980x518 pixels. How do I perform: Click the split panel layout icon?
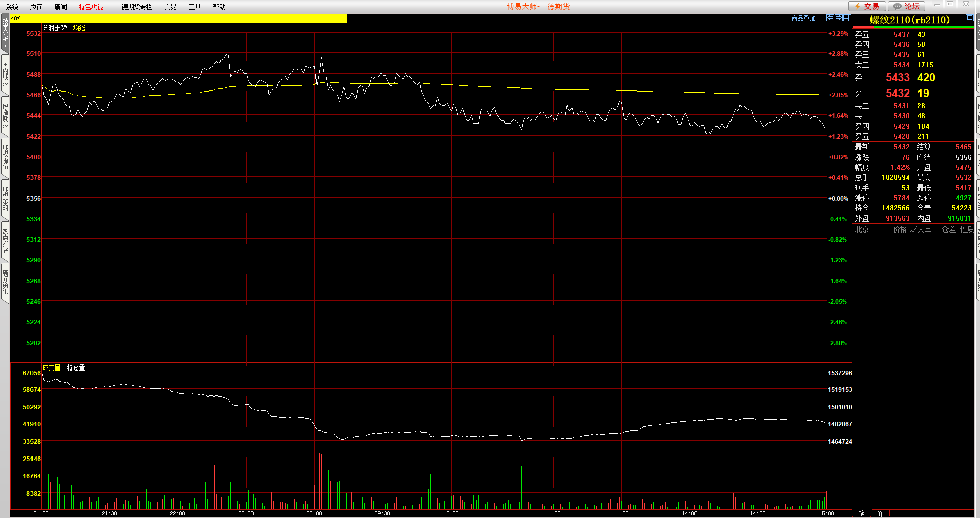(847, 18)
